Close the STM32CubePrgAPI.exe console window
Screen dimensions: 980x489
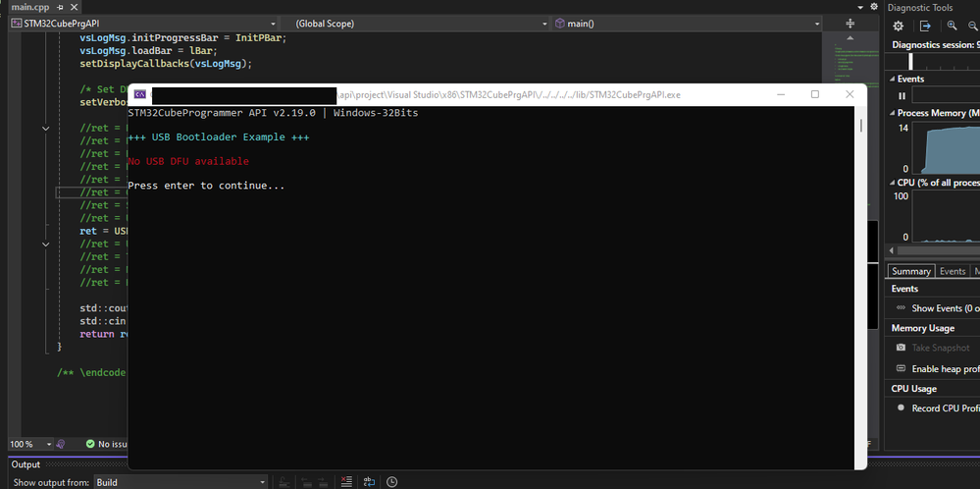pyautogui.click(x=850, y=94)
